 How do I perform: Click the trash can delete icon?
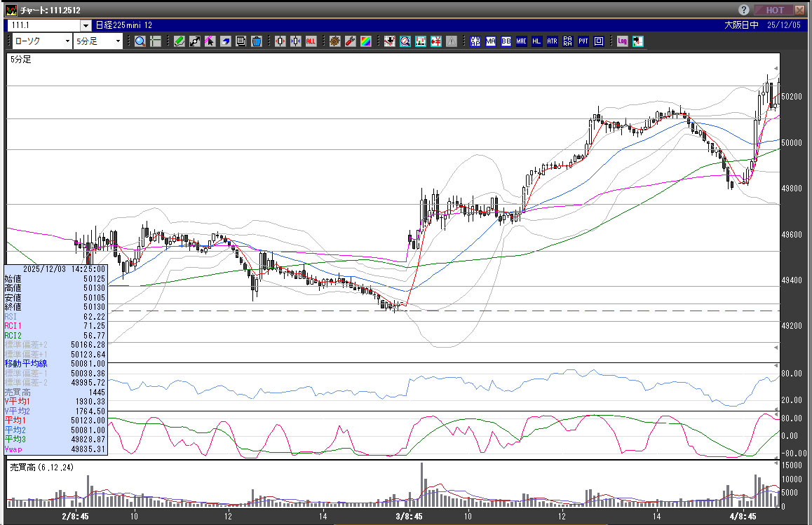pos(257,41)
